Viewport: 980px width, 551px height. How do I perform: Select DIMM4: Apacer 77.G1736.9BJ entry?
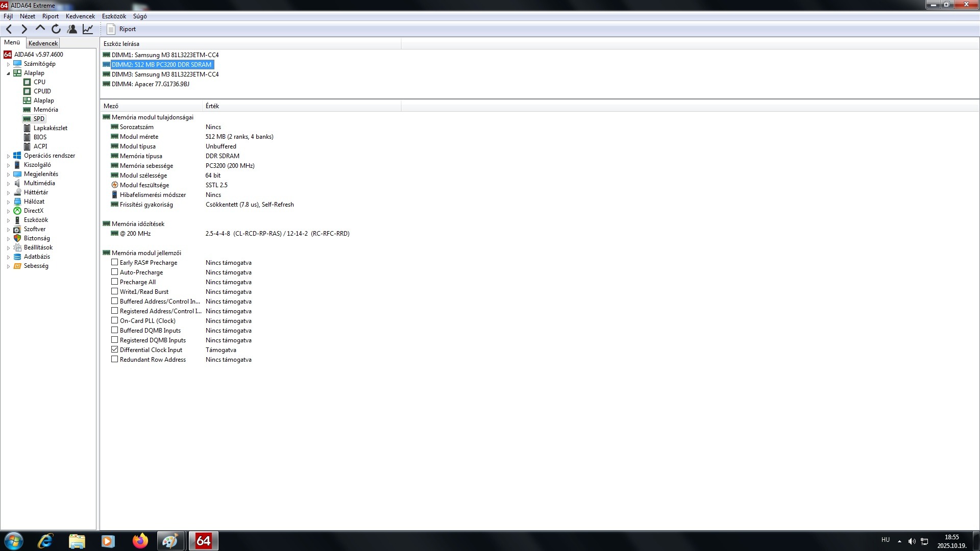coord(150,84)
